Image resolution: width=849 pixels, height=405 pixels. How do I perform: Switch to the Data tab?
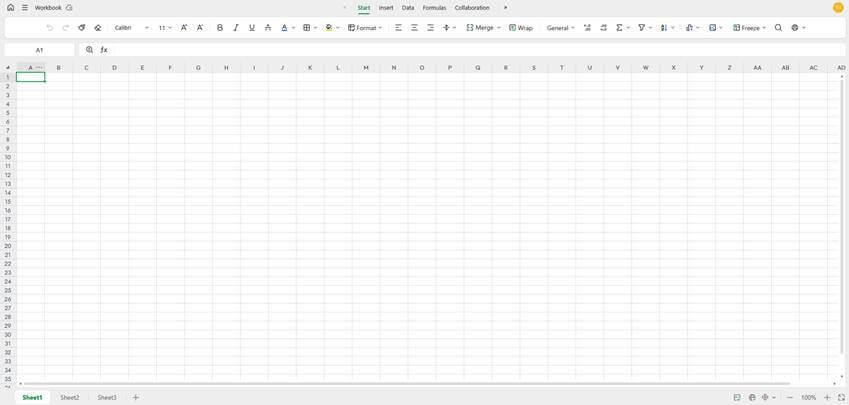[x=408, y=8]
